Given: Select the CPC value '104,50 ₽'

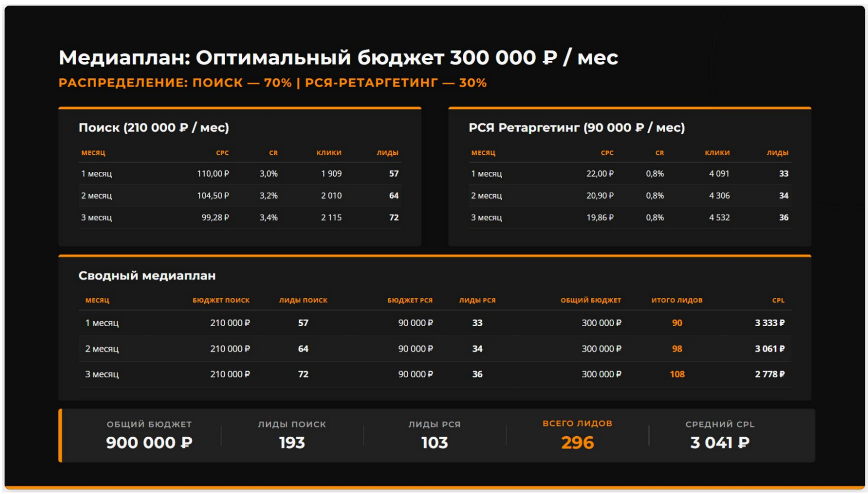Looking at the screenshot, I should 213,196.
